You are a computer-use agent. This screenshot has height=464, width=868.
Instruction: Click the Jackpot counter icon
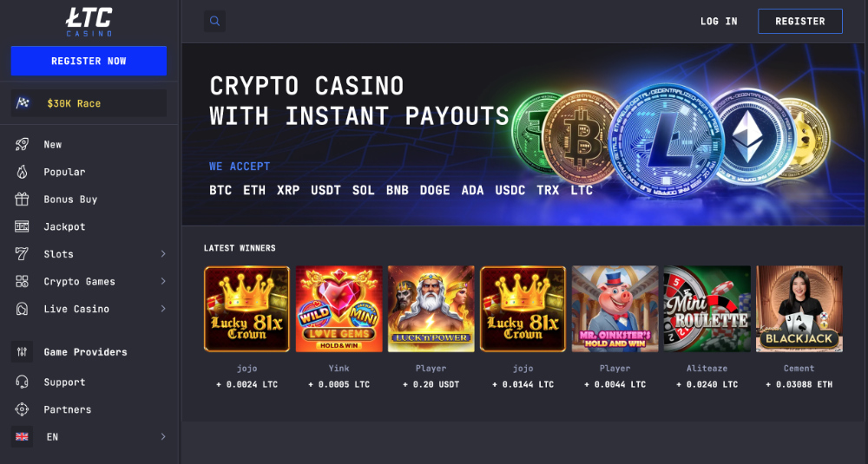coord(23,226)
